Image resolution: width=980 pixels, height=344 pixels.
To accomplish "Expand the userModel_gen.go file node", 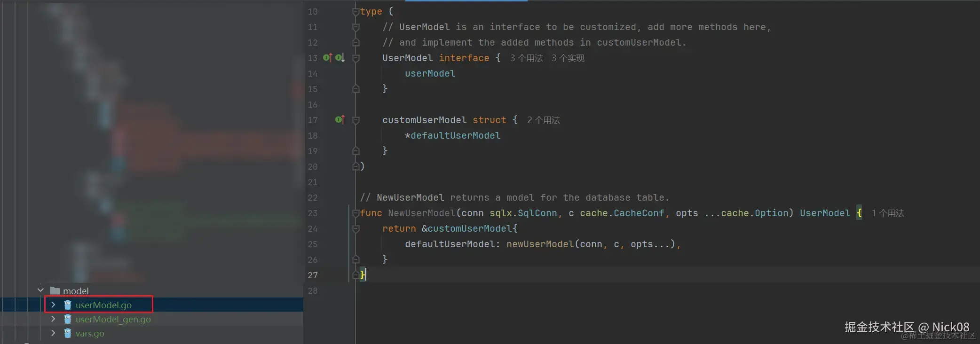I will [x=53, y=319].
